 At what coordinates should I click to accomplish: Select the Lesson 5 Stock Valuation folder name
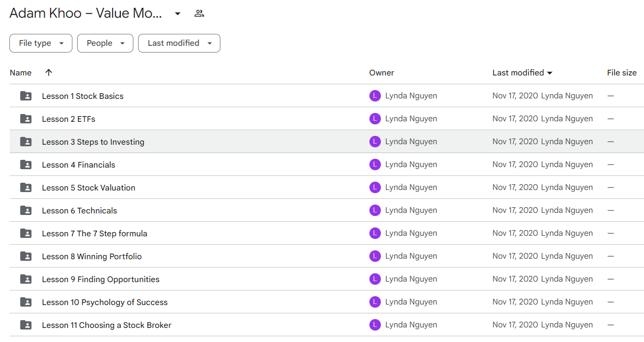[89, 188]
